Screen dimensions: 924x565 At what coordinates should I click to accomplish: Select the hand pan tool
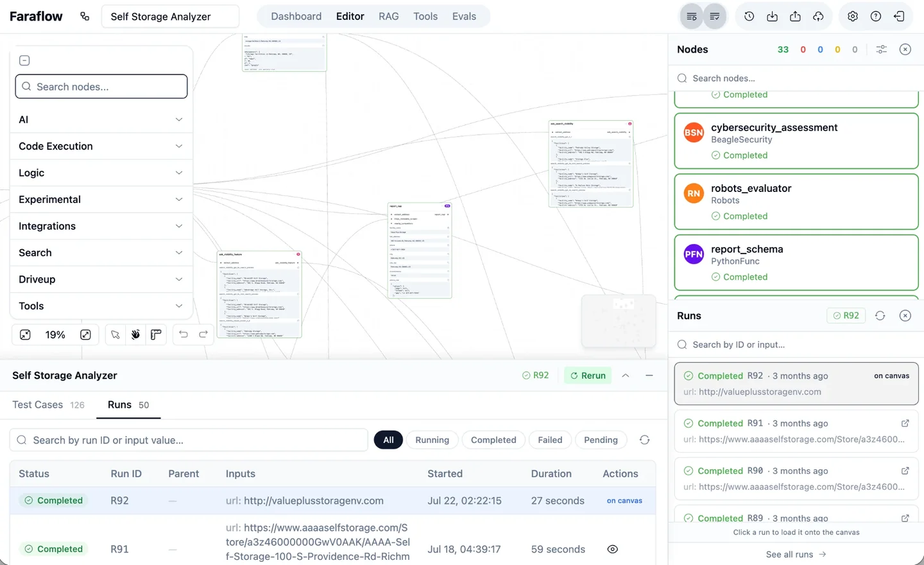pyautogui.click(x=135, y=335)
